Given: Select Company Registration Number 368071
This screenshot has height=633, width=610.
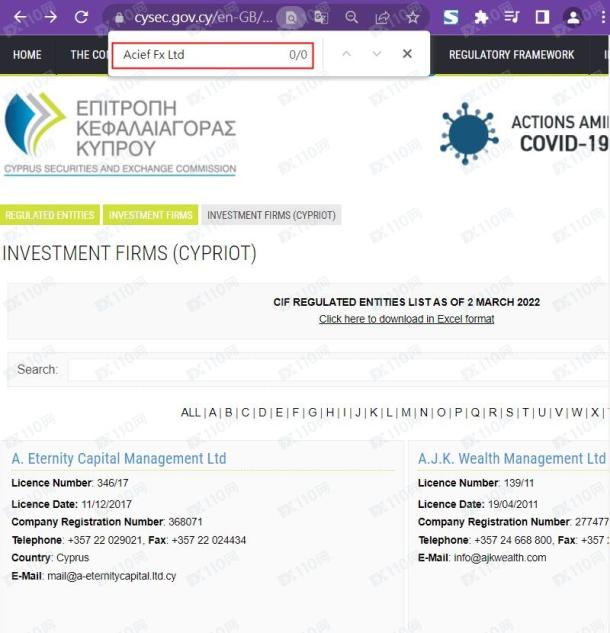Looking at the screenshot, I should point(107,522).
